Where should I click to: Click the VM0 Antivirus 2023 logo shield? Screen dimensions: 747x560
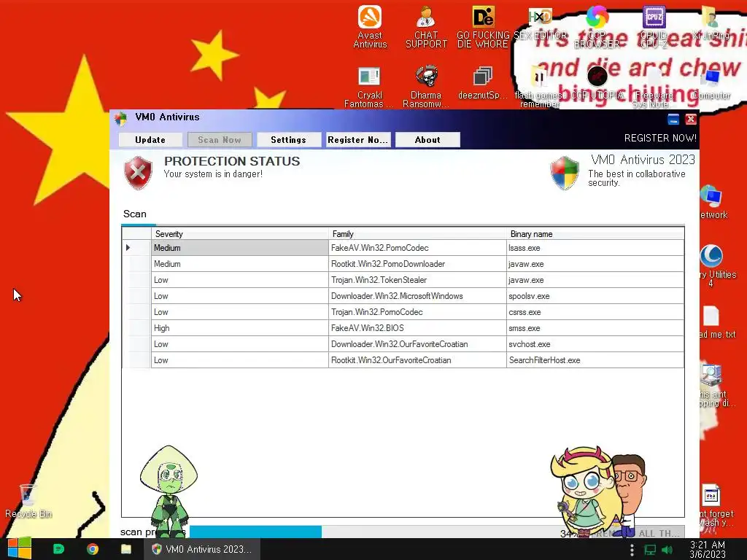565,173
